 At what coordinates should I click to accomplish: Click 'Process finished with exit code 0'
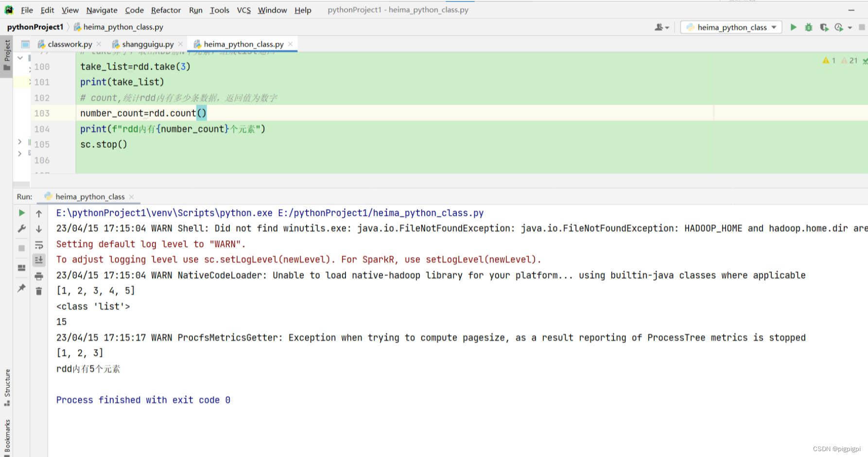(x=143, y=400)
